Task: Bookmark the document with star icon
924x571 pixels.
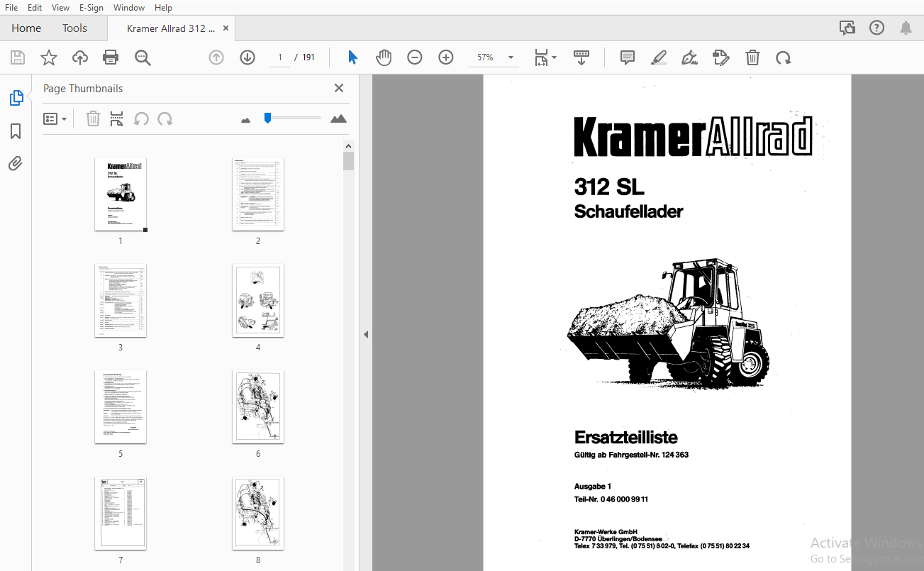Action: pyautogui.click(x=49, y=57)
